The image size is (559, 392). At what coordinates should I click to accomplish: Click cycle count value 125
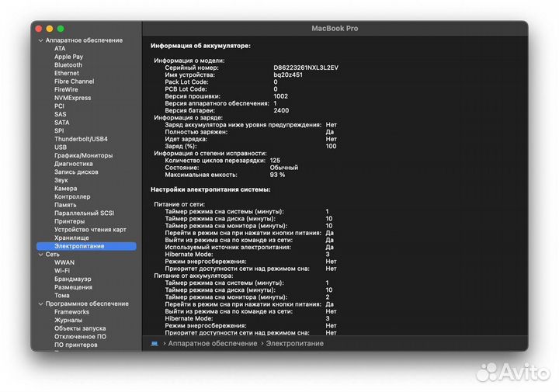275,161
